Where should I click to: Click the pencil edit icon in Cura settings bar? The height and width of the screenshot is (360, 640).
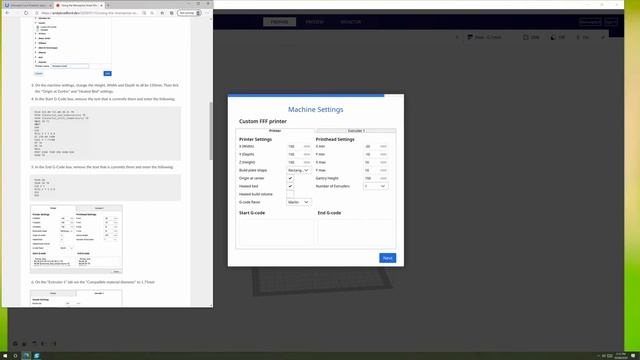click(x=603, y=37)
